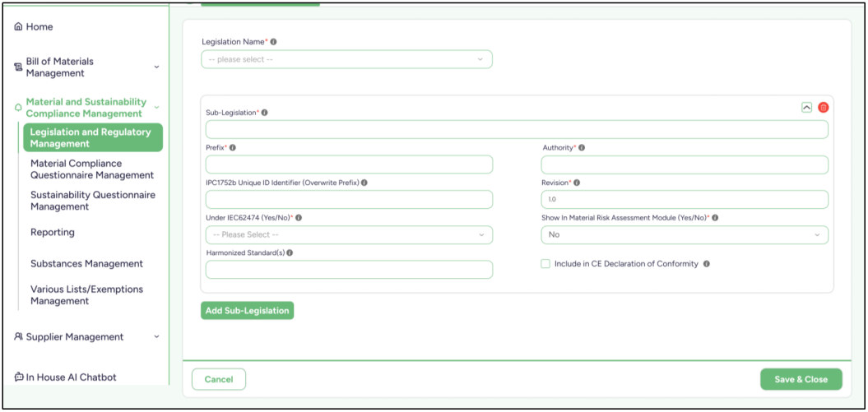
Task: Expand Supplier Management chevron
Action: [x=156, y=336]
